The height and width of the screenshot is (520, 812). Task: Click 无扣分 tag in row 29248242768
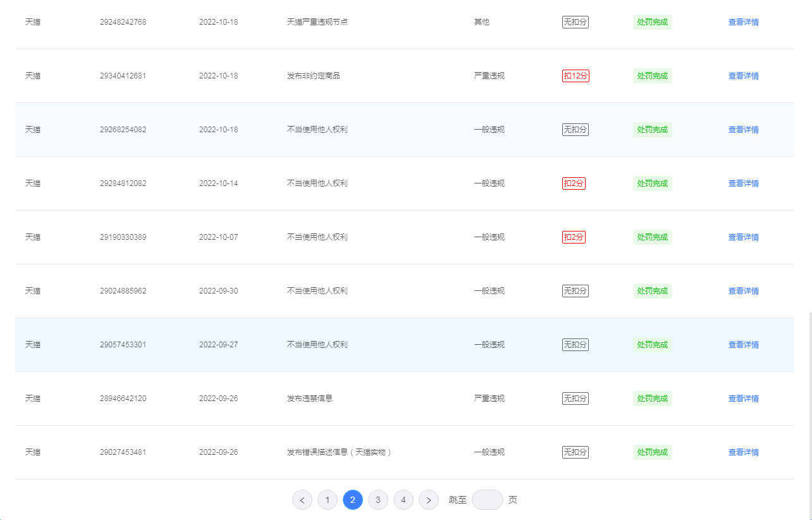[575, 22]
